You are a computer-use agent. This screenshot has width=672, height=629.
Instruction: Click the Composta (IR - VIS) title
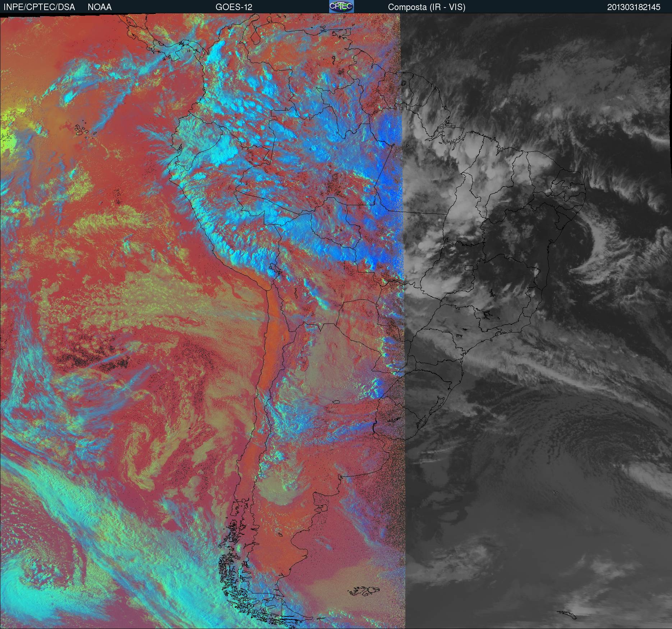point(427,7)
